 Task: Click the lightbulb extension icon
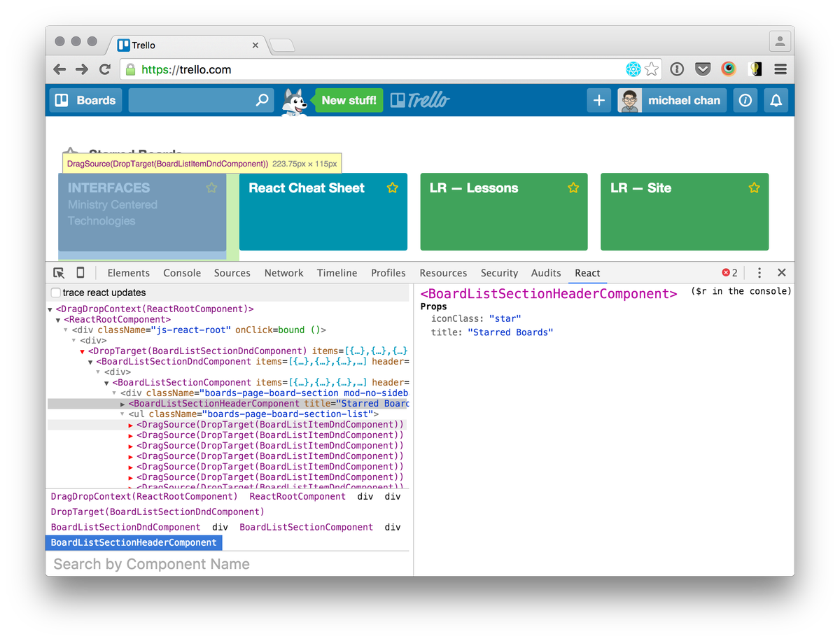tap(755, 69)
